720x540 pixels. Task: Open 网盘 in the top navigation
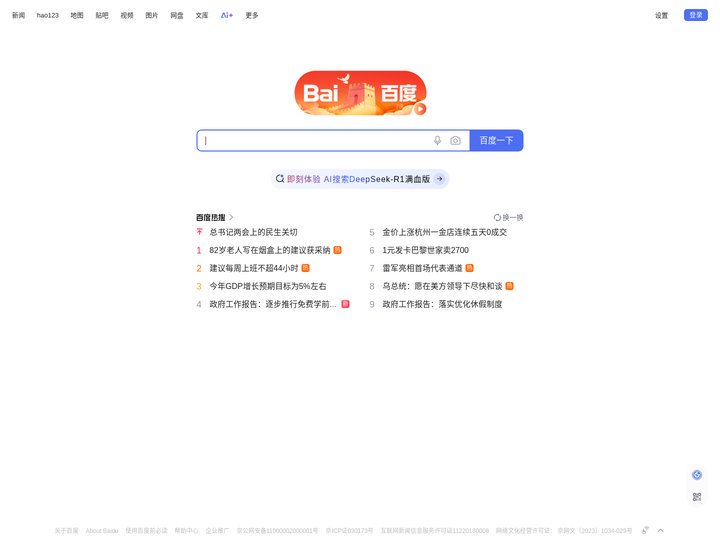pyautogui.click(x=177, y=15)
